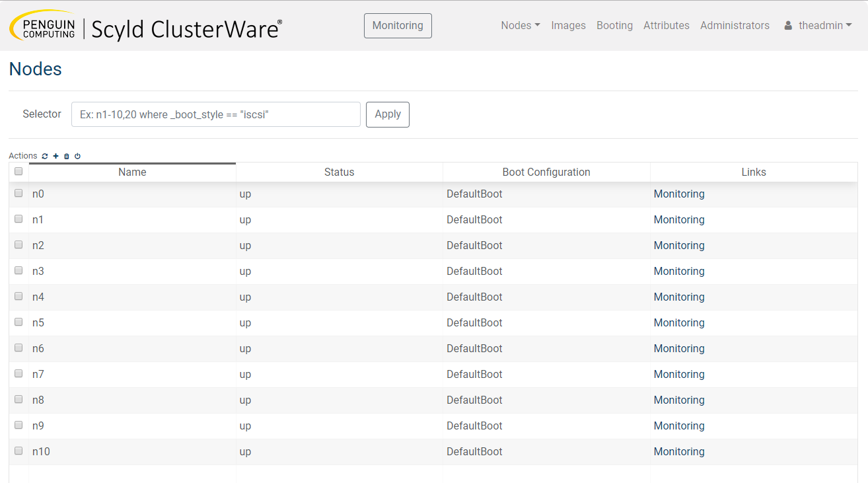The height and width of the screenshot is (483, 868).
Task: Check the box for node n9
Action: click(18, 425)
